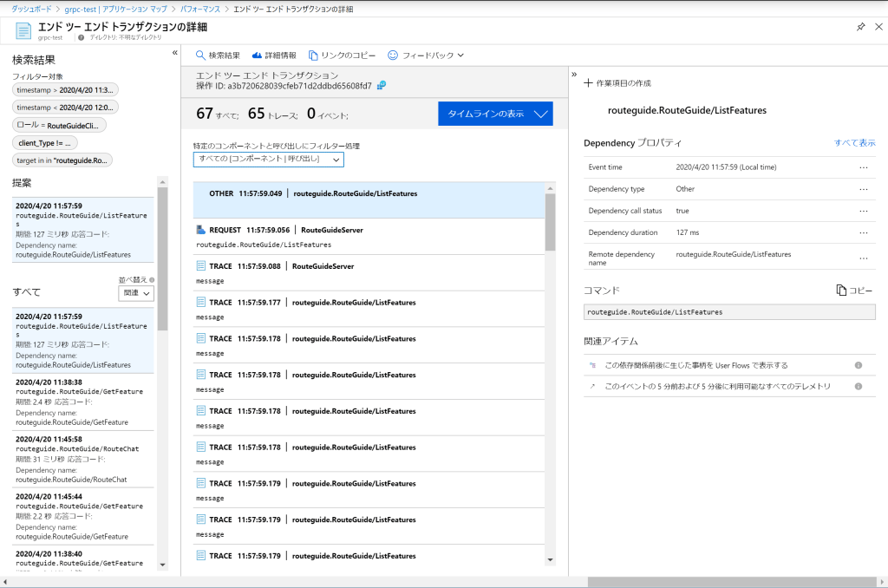This screenshot has width=888, height=588.
Task: Open the component and call filter dropdown
Action: click(x=268, y=160)
